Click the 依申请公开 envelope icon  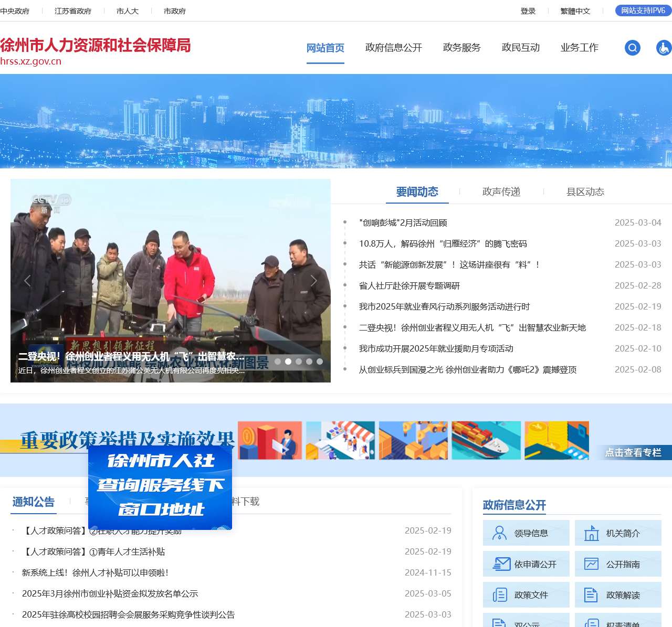coord(501,564)
